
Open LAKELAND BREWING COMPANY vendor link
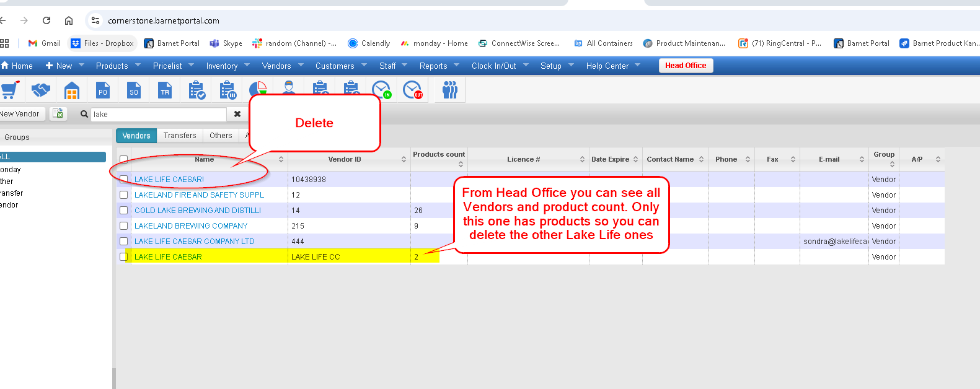[191, 226]
